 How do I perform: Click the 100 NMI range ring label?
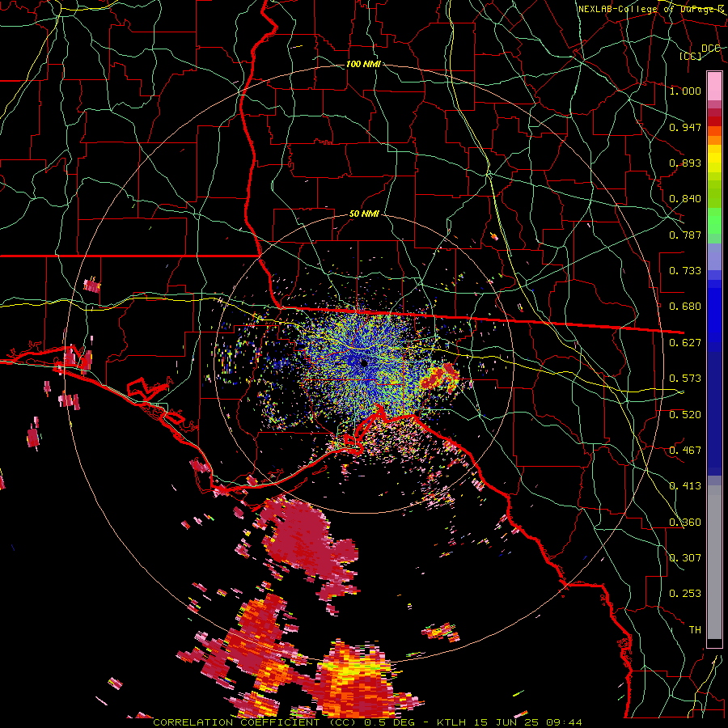coord(363,64)
